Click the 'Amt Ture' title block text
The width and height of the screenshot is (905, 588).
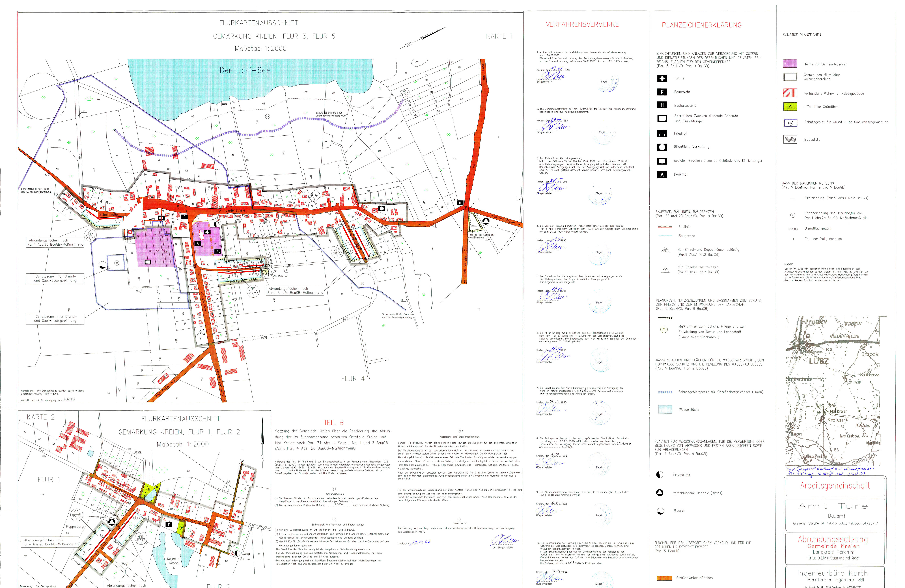[833, 506]
